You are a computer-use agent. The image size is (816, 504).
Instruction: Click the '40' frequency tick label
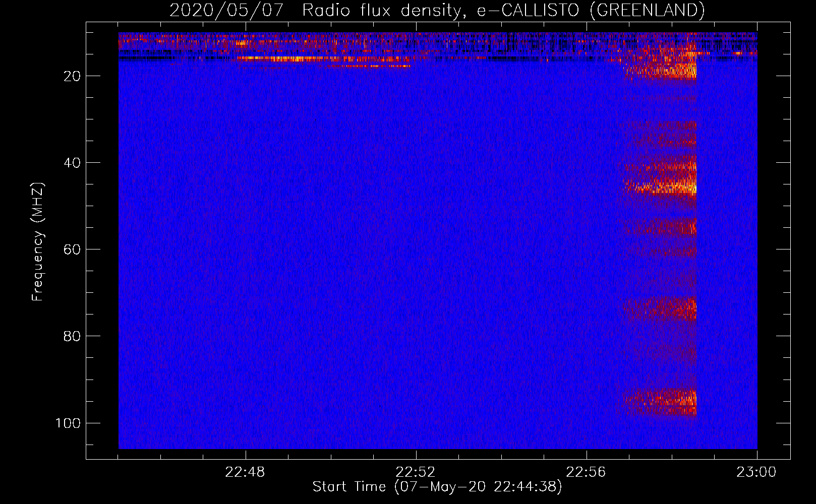(x=72, y=163)
